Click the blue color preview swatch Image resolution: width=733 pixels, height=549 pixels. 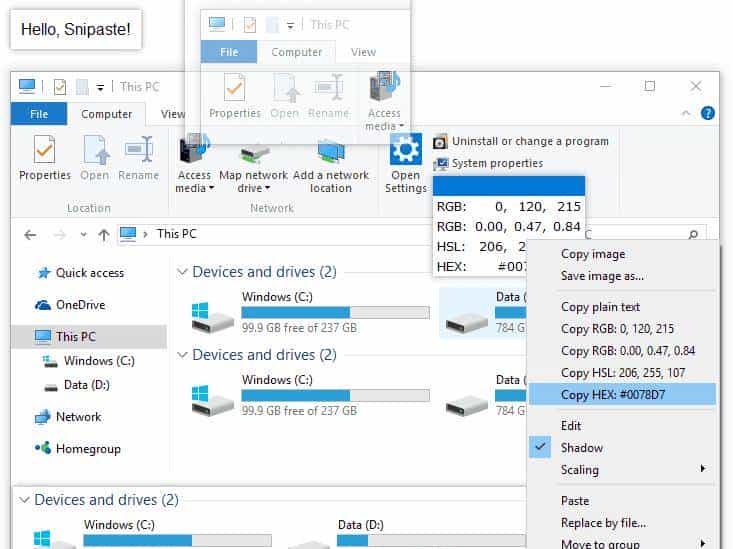click(x=508, y=186)
